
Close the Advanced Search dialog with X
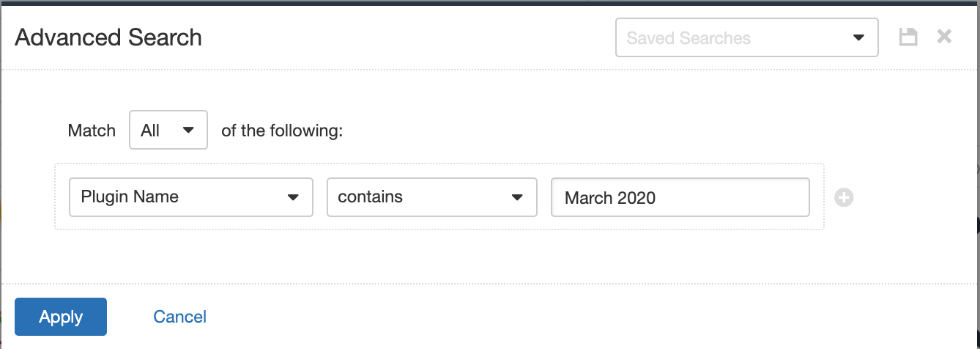pos(944,37)
